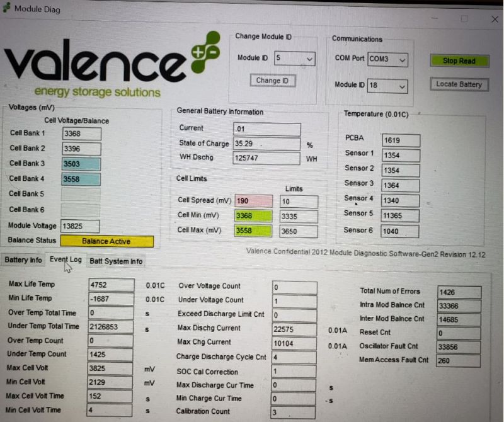The image size is (504, 422).
Task: Click the Oscillator Fault Cnt field 33856
Action: coord(459,347)
